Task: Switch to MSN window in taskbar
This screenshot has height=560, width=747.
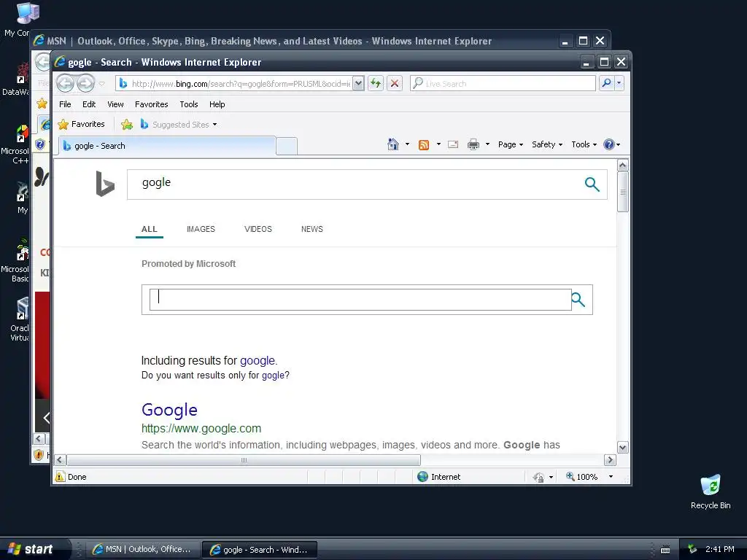Action: (x=142, y=550)
